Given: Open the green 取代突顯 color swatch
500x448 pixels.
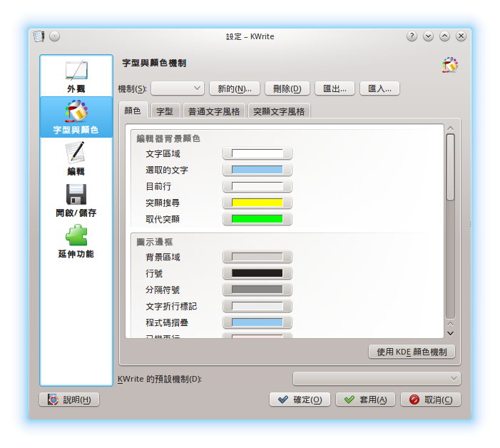Looking at the screenshot, I should coord(257,219).
